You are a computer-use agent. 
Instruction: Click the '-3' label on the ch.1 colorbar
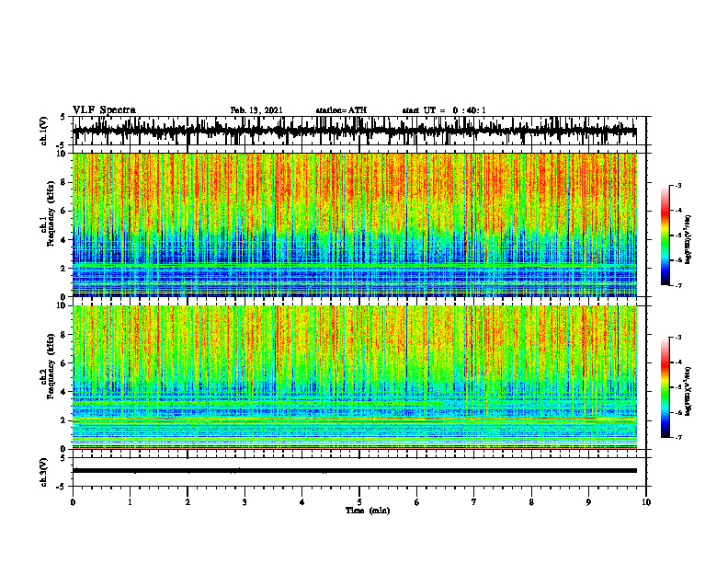click(677, 185)
